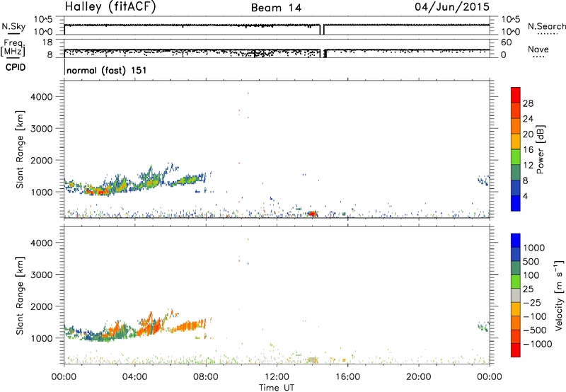Image resolution: width=566 pixels, height=392 pixels.
Task: Click Velocity colorbar gray segment between -25 and 25
Action: (x=516, y=295)
